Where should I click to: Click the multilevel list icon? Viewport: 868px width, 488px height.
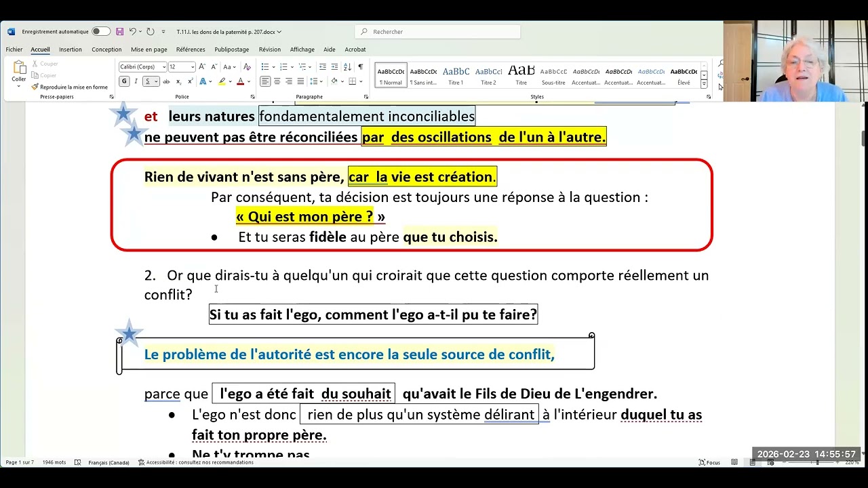[301, 66]
